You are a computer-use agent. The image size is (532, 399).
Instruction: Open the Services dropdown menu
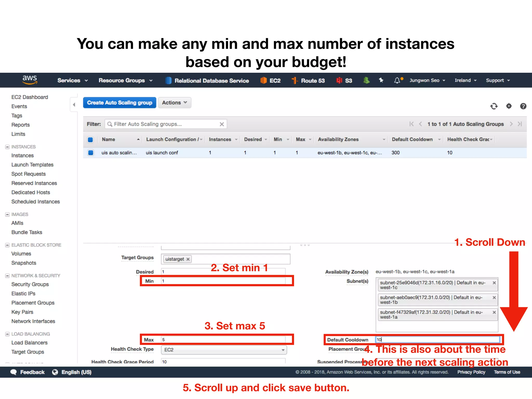point(72,81)
